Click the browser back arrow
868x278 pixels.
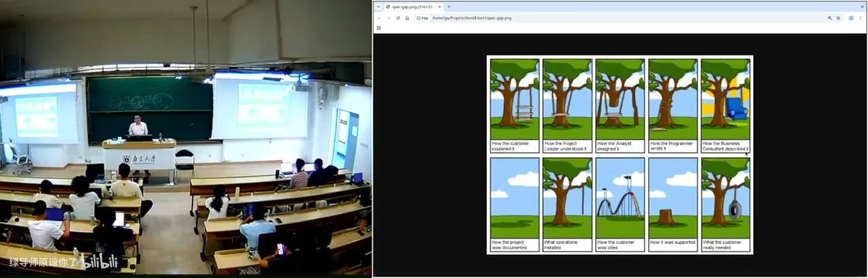(x=379, y=18)
